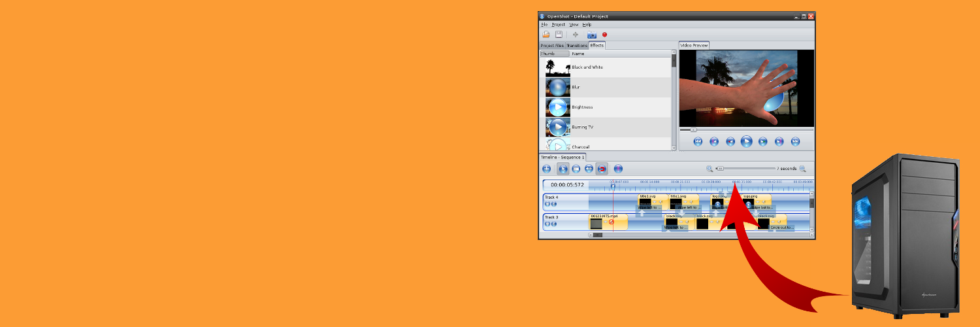
Task: Click the timeline zoom slider
Action: [745, 169]
